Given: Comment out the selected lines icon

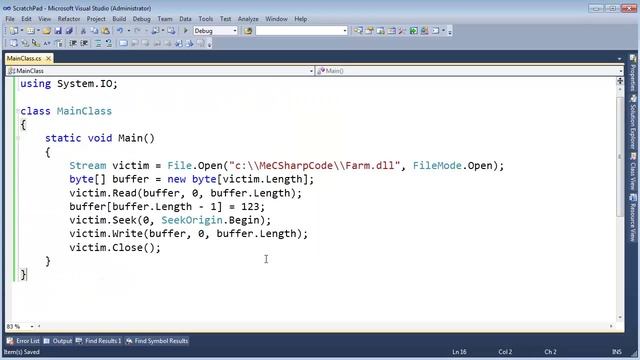Looking at the screenshot, I should tap(98, 43).
